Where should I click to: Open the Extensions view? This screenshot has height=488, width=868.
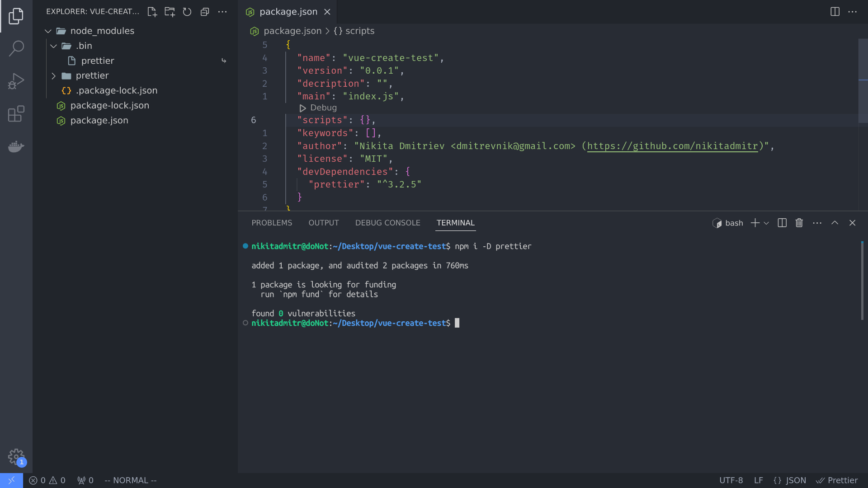16,114
